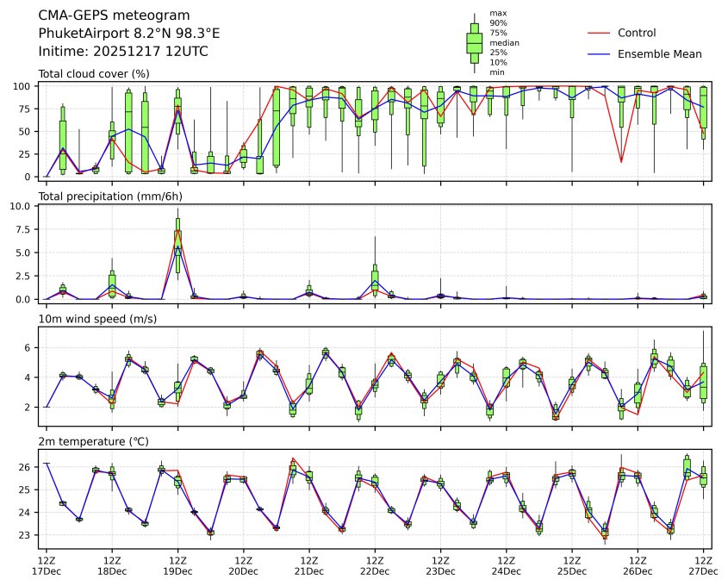This screenshot has height=586, width=728.
Task: Click the blue Ensemble Mean legend line
Action: pyautogui.click(x=599, y=54)
